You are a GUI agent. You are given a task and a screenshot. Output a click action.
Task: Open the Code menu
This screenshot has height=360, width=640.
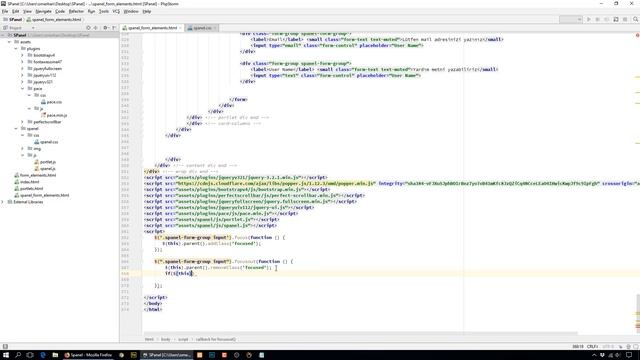click(x=60, y=11)
